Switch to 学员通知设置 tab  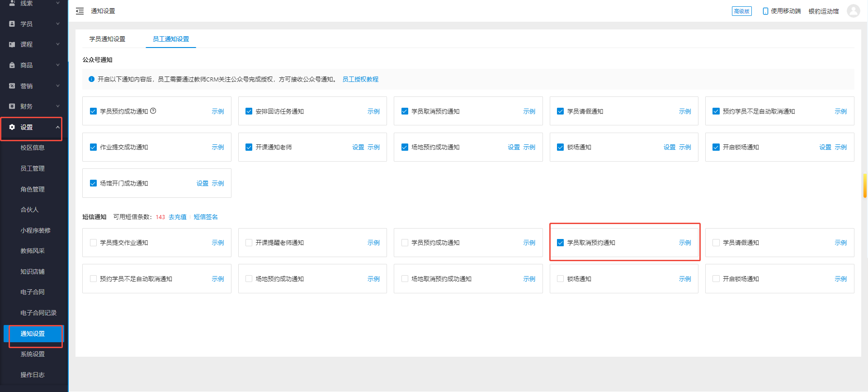pyautogui.click(x=107, y=39)
